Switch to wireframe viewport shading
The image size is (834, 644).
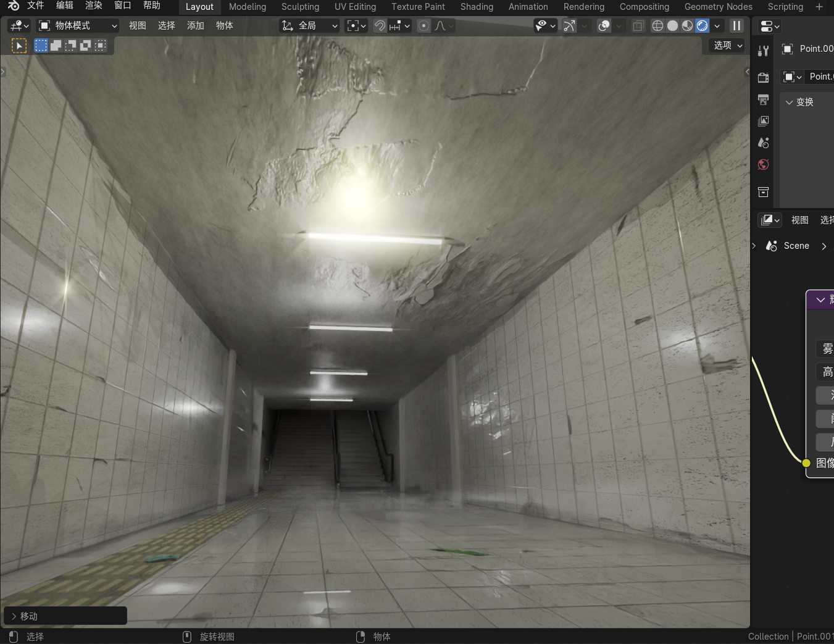tap(657, 25)
